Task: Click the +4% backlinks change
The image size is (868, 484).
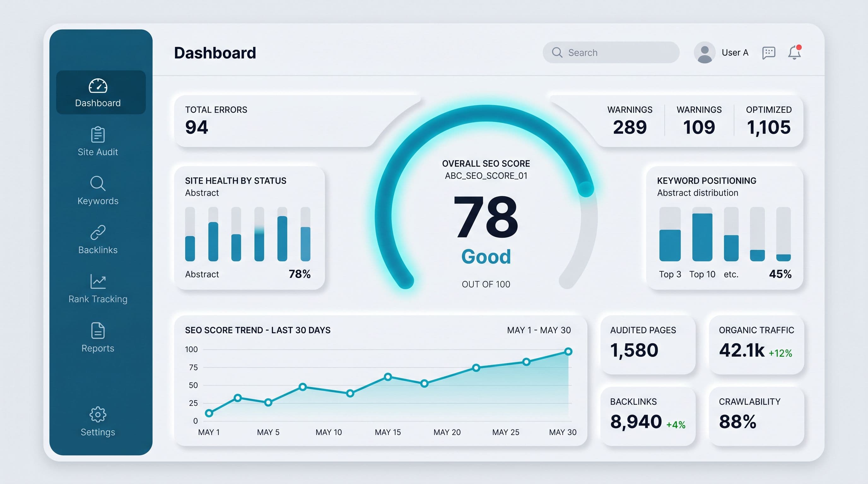Action: tap(676, 425)
